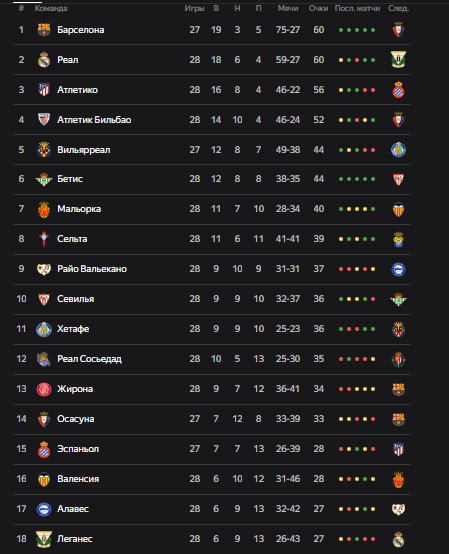
Task: Click the Алавес blue crest icon
Action: point(44,509)
